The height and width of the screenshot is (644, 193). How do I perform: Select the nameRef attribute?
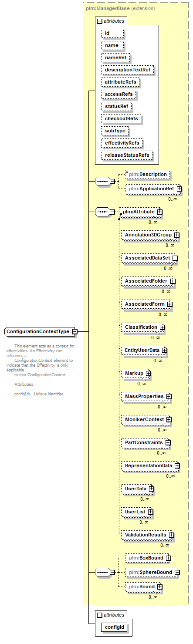point(116,57)
